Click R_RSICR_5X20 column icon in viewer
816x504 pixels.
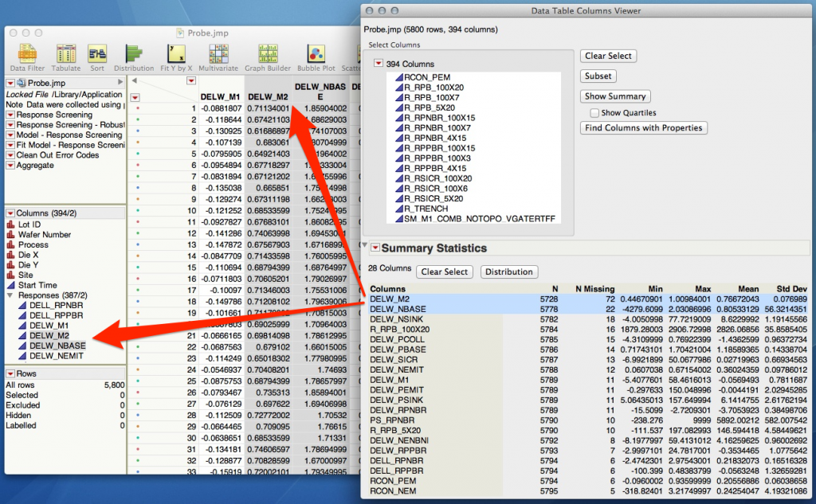click(399, 199)
